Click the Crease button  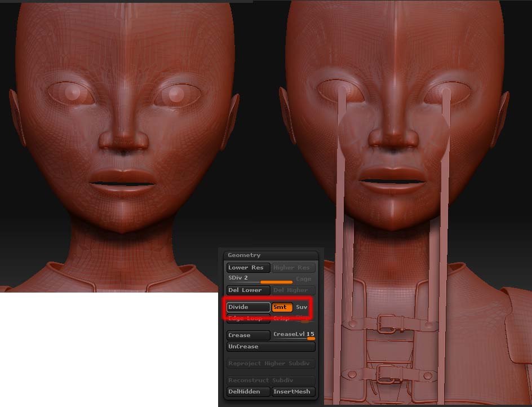[248, 335]
